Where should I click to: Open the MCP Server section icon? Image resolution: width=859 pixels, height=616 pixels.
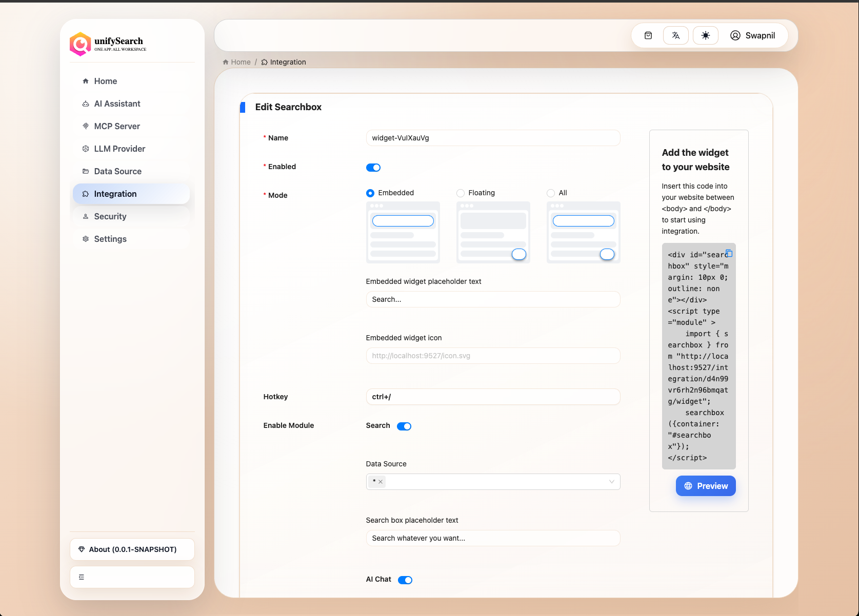pos(85,126)
